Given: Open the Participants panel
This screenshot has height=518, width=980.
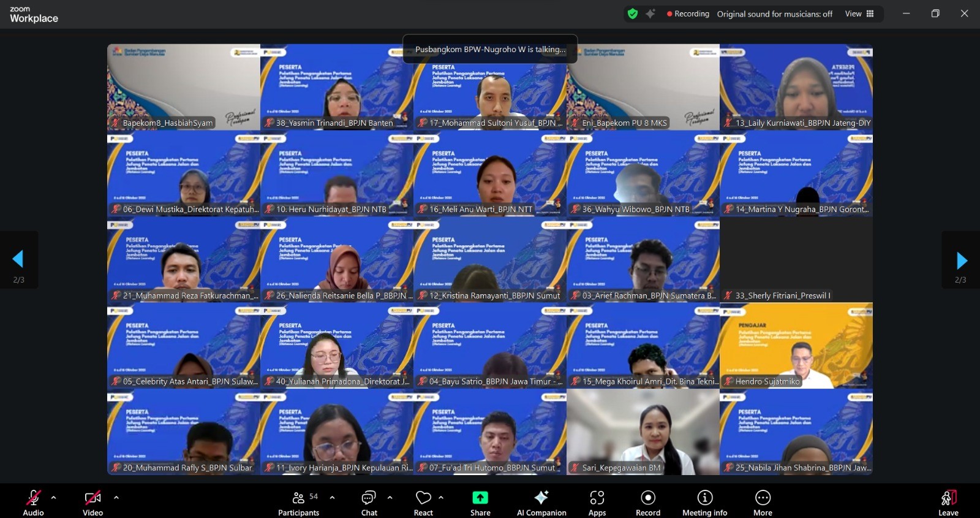Looking at the screenshot, I should 298,503.
